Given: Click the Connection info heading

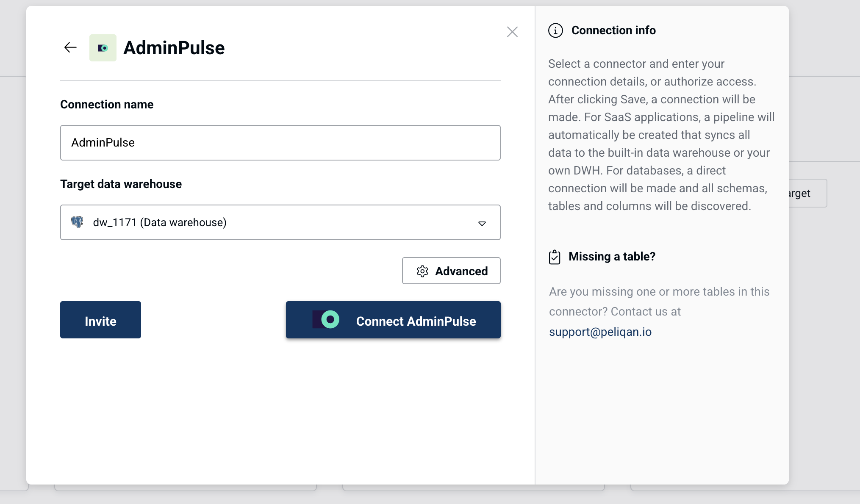Looking at the screenshot, I should tap(613, 30).
